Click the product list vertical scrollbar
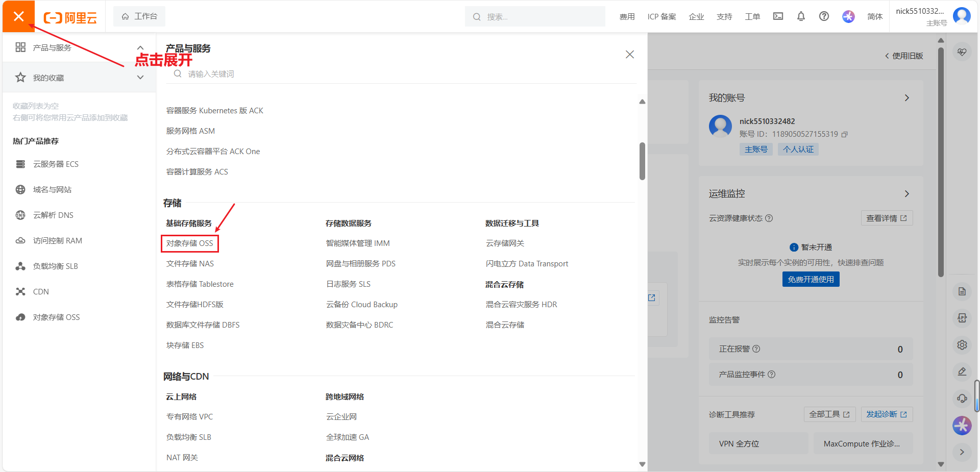 (642, 161)
